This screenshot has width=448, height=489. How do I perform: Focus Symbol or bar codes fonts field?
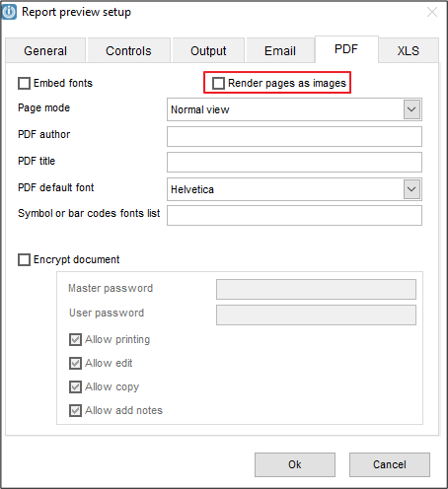point(294,215)
